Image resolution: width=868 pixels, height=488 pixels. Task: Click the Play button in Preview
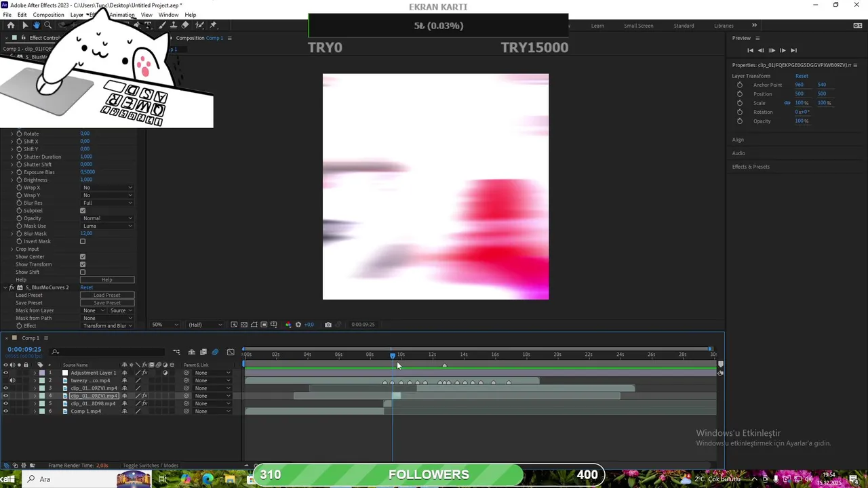[x=772, y=50]
